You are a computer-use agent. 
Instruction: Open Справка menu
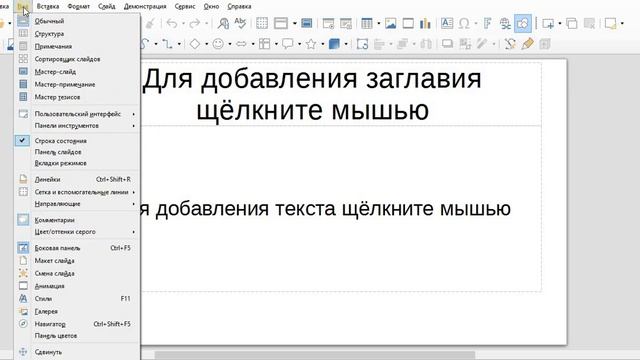pos(239,7)
